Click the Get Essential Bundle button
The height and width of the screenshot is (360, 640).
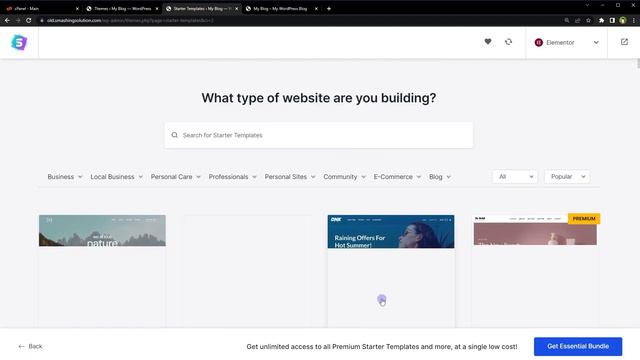tap(578, 346)
